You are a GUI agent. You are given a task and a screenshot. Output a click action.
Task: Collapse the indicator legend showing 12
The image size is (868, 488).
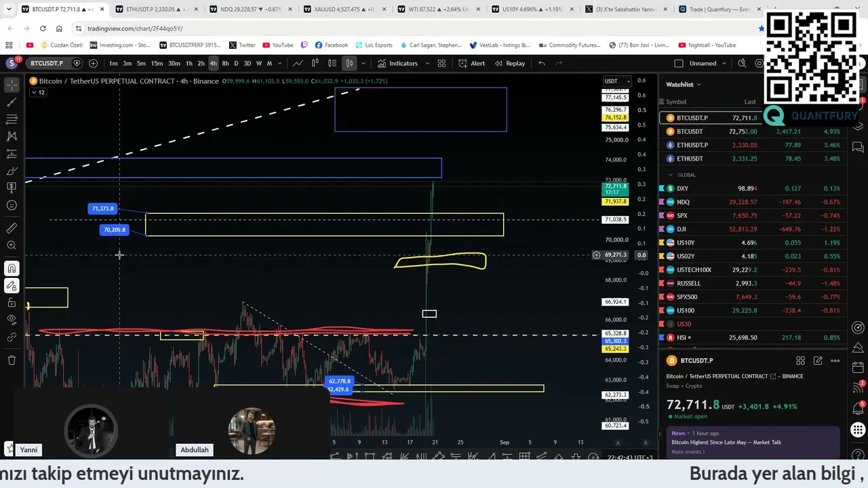pyautogui.click(x=38, y=92)
